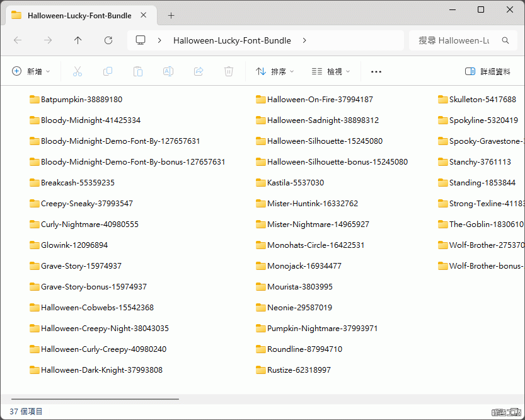Open the 新增 (New) dropdown menu
This screenshot has height=420, width=525.
32,71
